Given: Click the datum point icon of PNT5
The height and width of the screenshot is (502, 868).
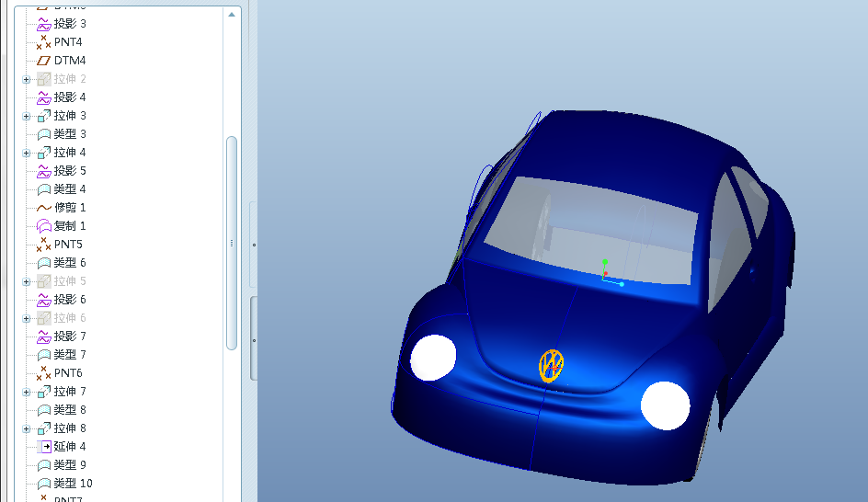Looking at the screenshot, I should click(44, 244).
